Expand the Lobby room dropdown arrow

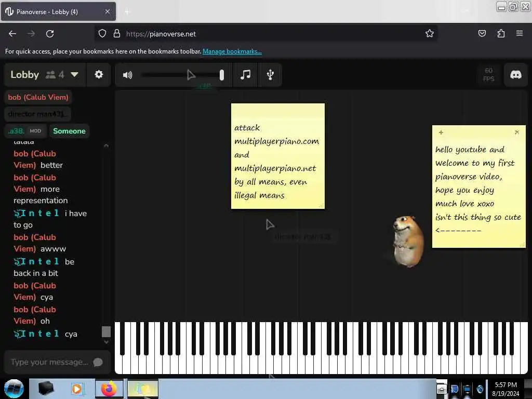(x=75, y=75)
